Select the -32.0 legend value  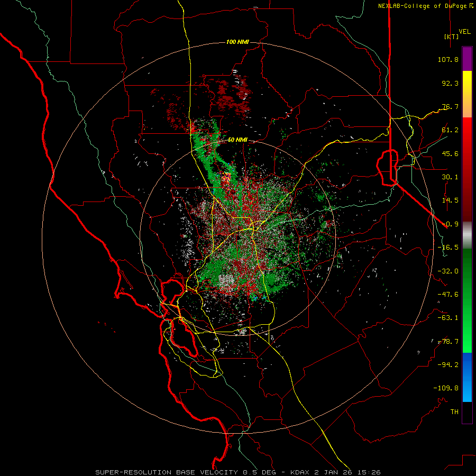[448, 271]
